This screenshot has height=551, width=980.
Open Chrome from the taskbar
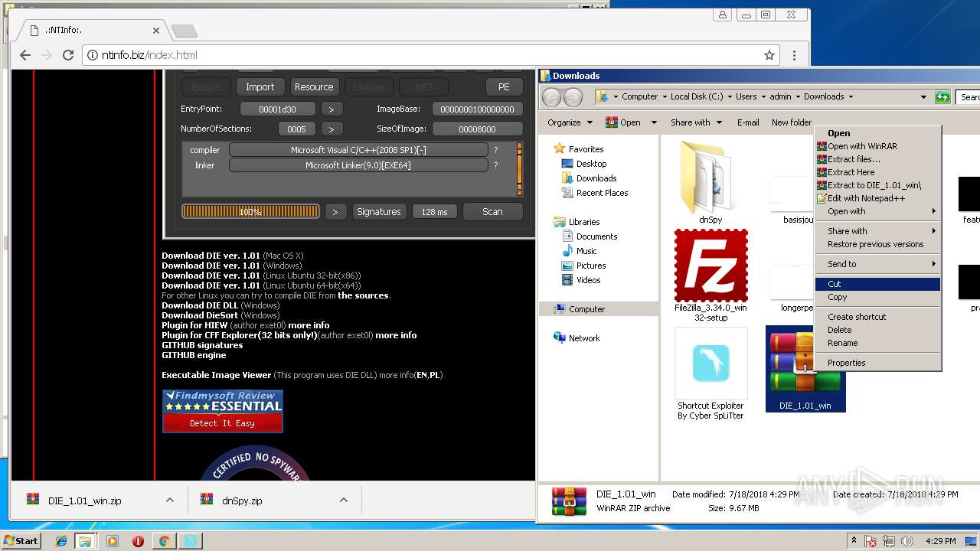pyautogui.click(x=164, y=541)
